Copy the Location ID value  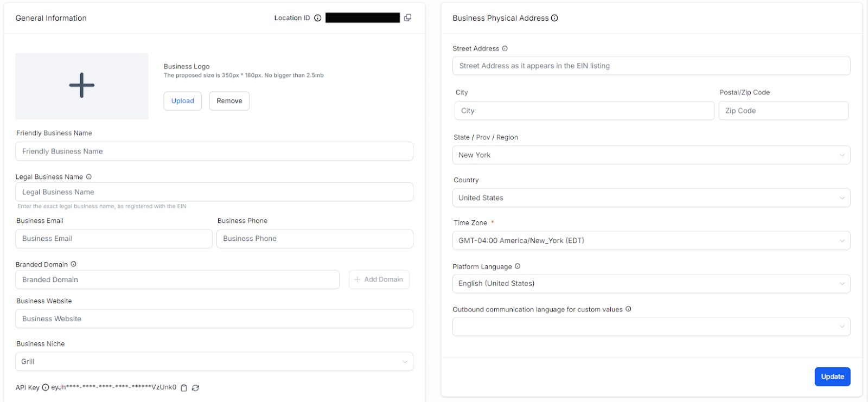[x=407, y=18]
